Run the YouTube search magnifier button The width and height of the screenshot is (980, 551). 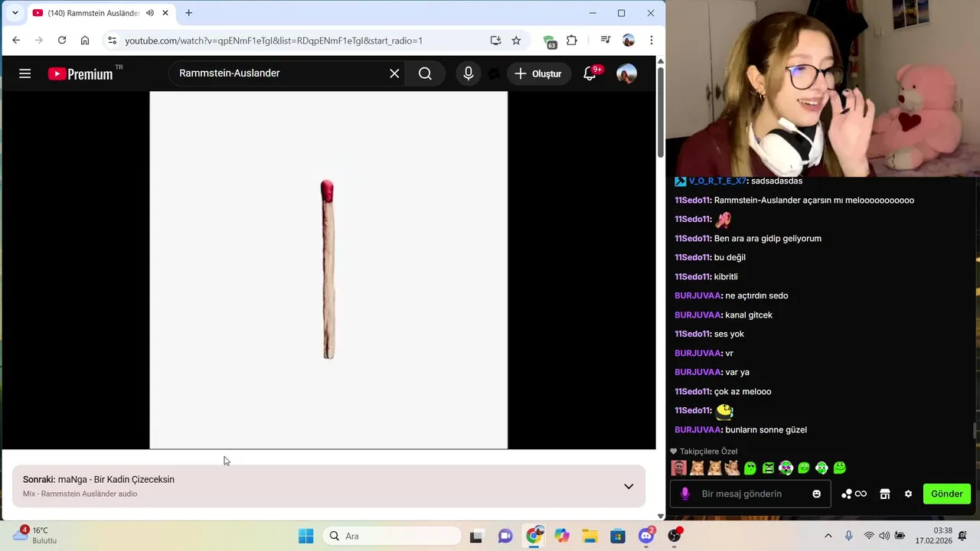[x=425, y=73]
